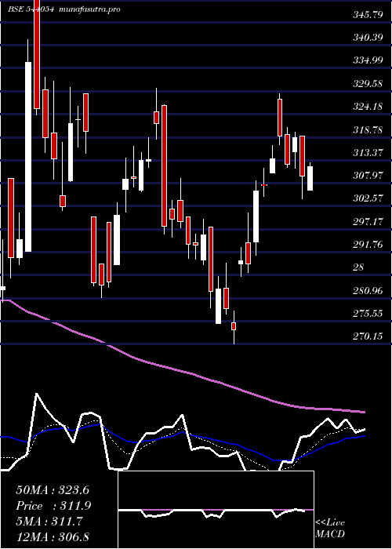
Task: Click the 313.37 price axis label
Action: 368,153
